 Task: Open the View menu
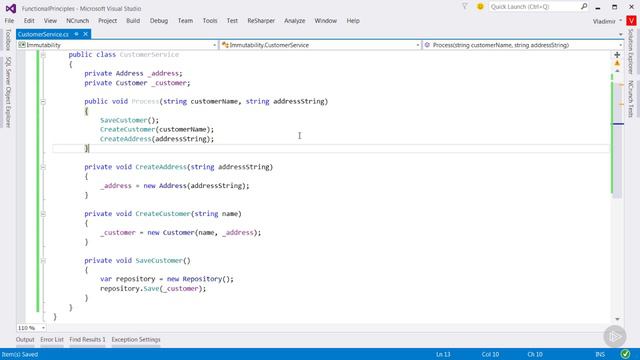[x=50, y=20]
